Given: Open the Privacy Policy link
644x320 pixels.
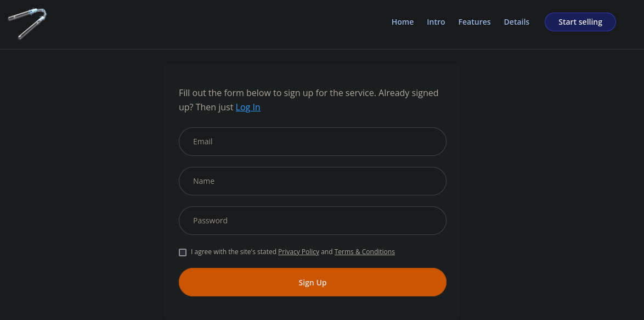Looking at the screenshot, I should [298, 252].
